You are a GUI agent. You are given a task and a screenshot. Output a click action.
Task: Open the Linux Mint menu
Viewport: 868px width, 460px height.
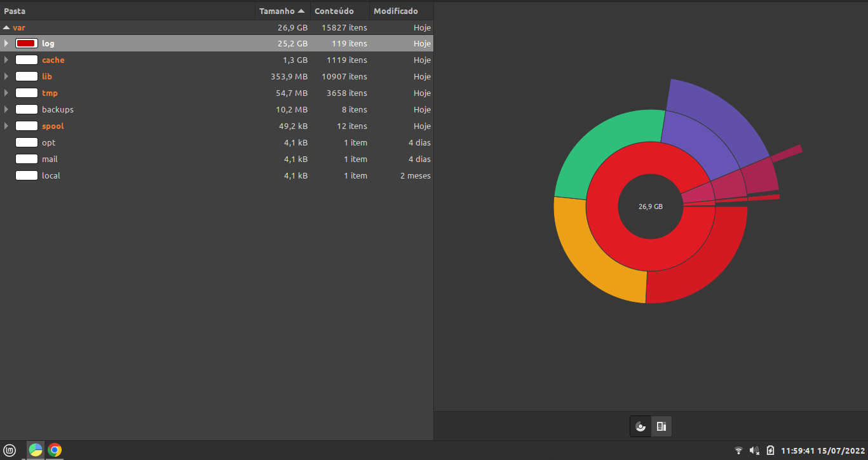click(x=10, y=450)
